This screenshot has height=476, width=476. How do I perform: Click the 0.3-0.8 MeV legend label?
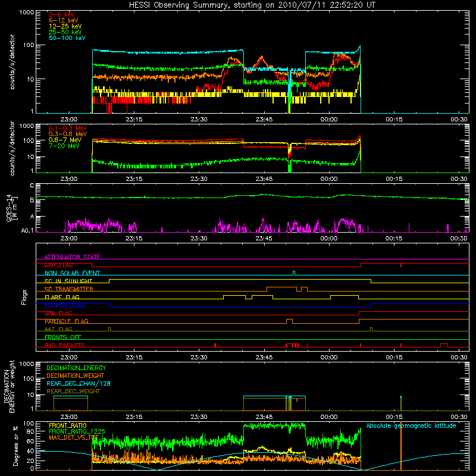68,134
